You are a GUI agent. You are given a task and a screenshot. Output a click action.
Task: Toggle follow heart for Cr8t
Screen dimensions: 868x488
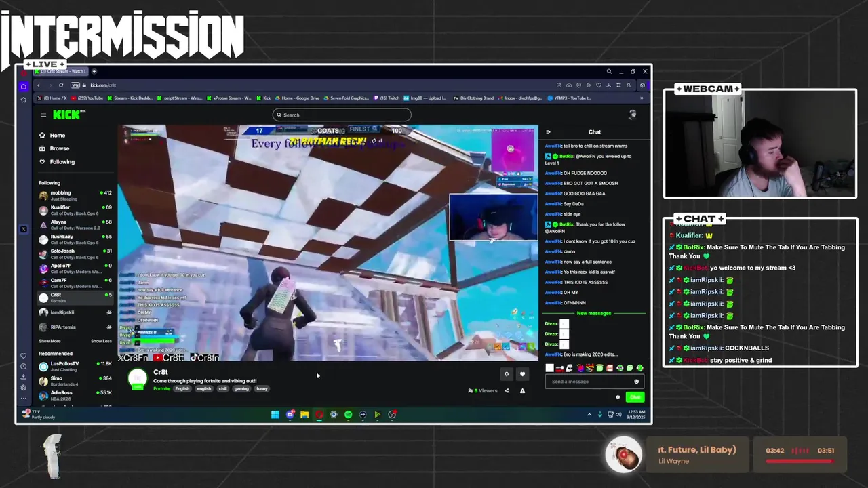pos(522,373)
